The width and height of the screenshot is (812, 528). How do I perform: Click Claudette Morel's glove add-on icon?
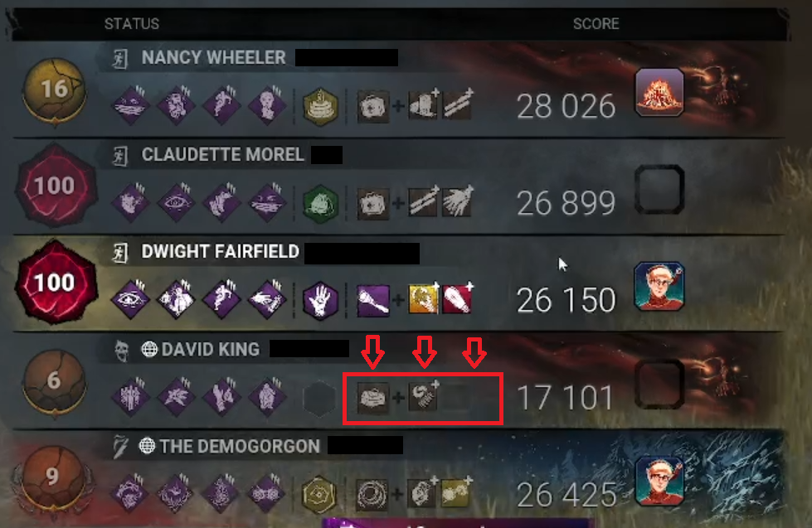point(456,202)
